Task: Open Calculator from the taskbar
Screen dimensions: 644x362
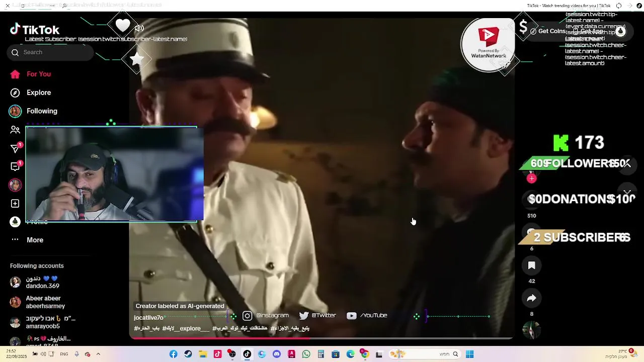Action: (x=321, y=354)
